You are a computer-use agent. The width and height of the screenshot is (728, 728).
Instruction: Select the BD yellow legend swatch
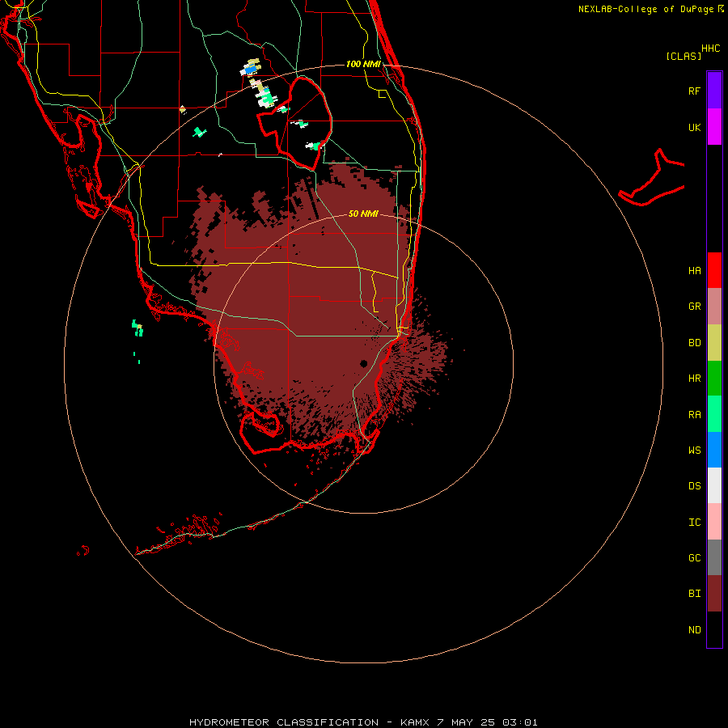click(714, 343)
